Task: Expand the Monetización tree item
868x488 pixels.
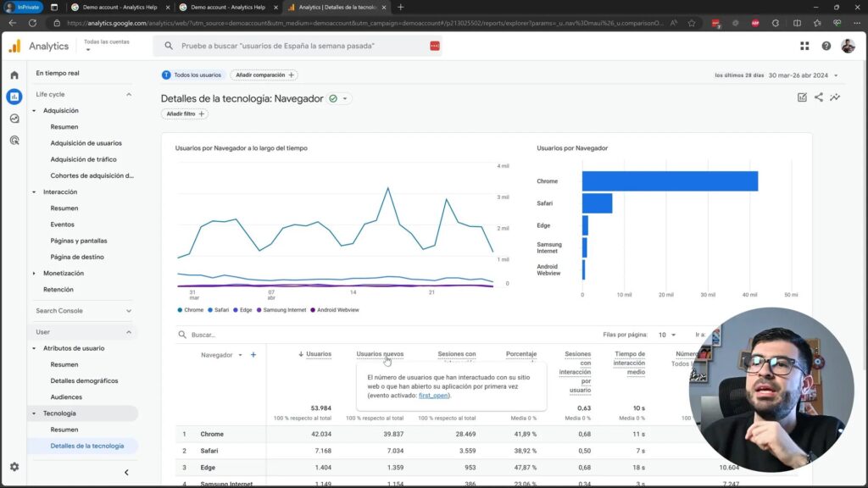Action: point(34,274)
